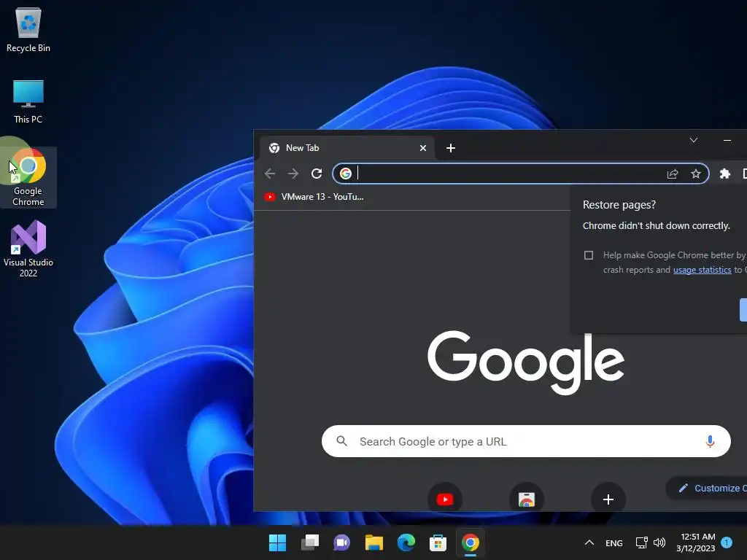The width and height of the screenshot is (747, 560).
Task: Open the Chrome Web Store shortcut tile
Action: point(526,499)
